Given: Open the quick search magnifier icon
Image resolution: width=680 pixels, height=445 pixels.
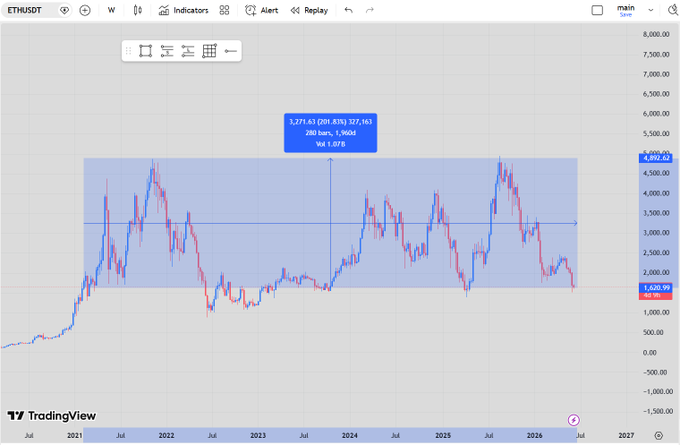Looking at the screenshot, I should [672, 10].
